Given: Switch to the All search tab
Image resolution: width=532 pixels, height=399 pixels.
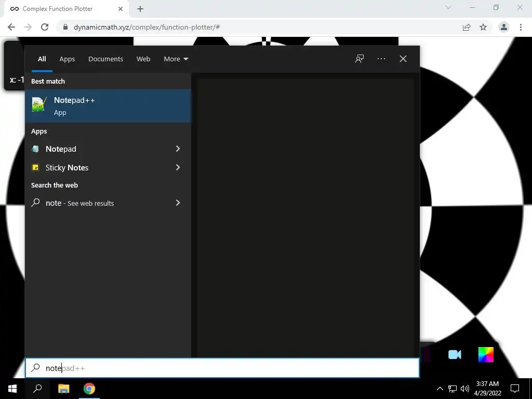Looking at the screenshot, I should coord(42,59).
